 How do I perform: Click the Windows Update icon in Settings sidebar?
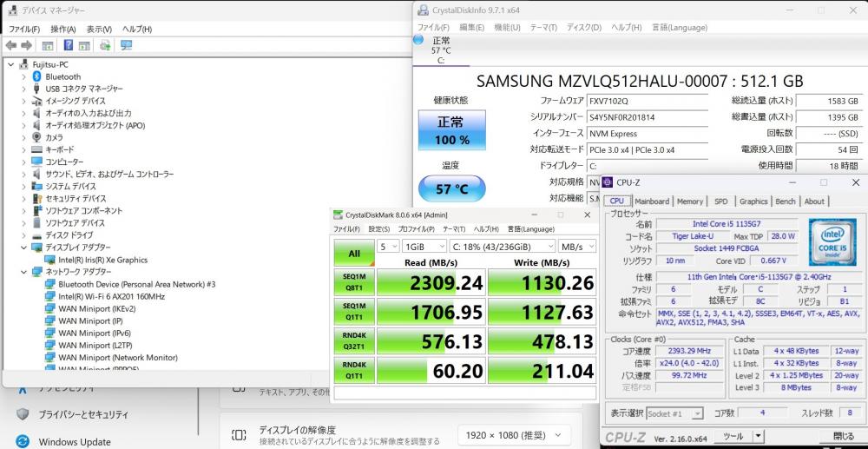(23, 441)
